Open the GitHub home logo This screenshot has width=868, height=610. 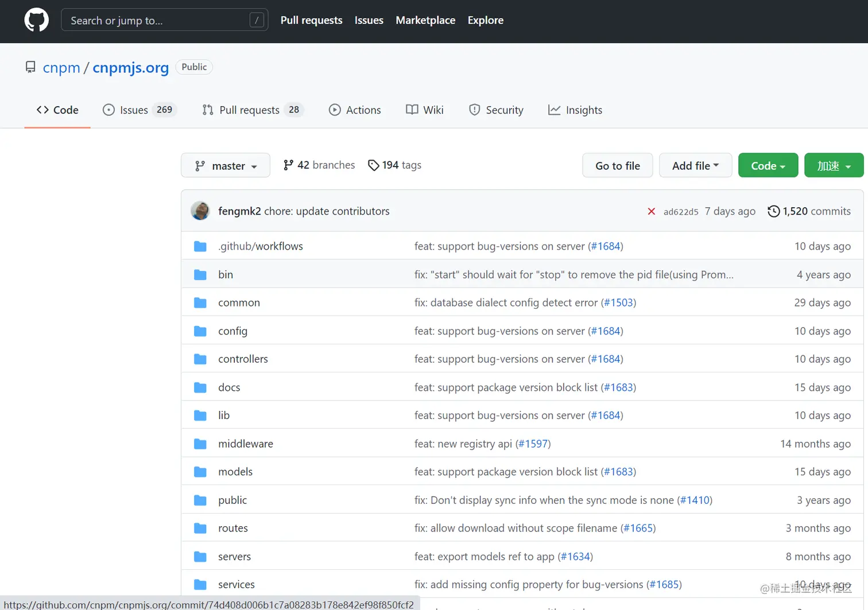tap(37, 20)
